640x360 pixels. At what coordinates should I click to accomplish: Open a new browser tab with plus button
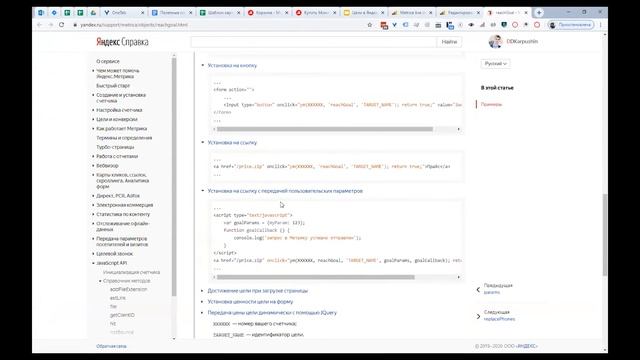pos(539,13)
